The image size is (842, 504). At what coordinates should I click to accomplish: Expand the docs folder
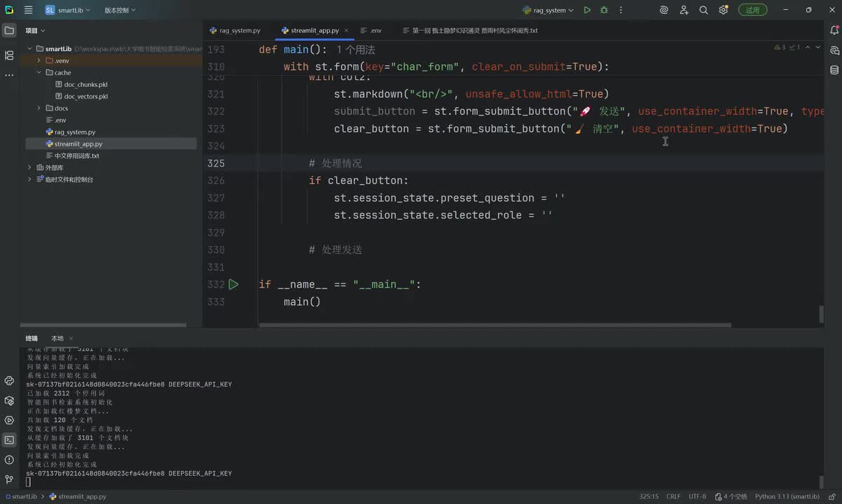tap(39, 108)
